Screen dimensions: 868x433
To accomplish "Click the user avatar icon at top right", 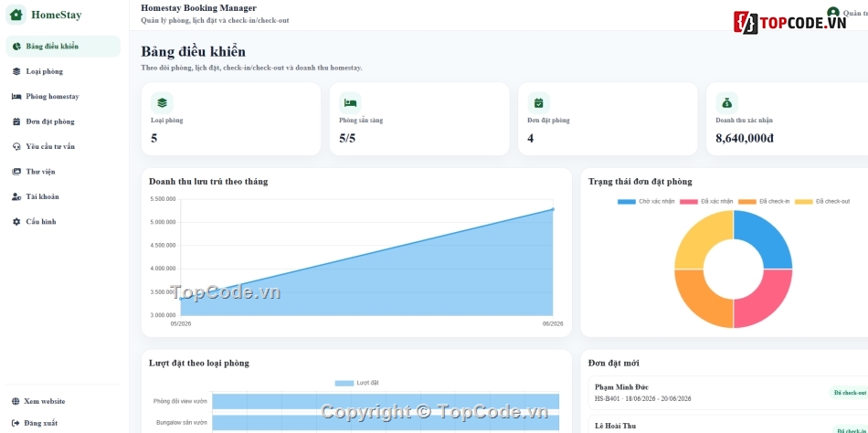I will [833, 12].
